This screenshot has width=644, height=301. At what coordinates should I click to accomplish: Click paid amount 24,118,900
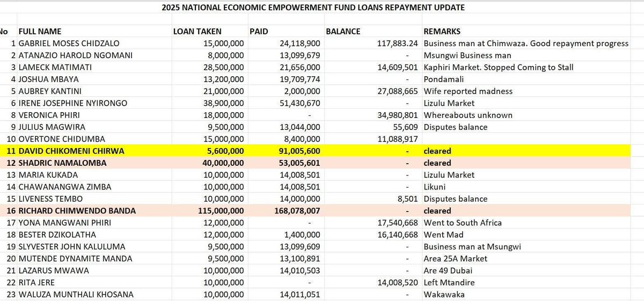(x=300, y=43)
